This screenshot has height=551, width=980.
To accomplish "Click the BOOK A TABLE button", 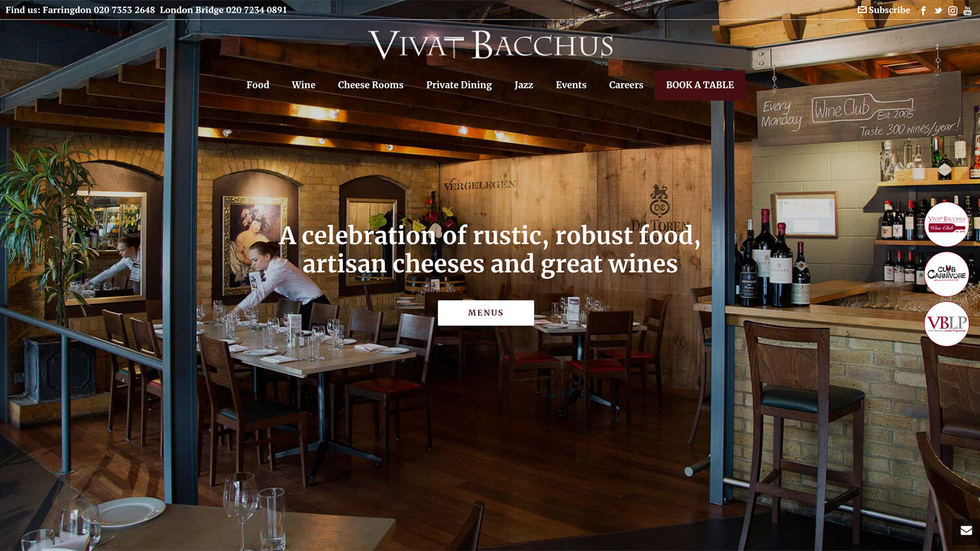I will click(700, 85).
